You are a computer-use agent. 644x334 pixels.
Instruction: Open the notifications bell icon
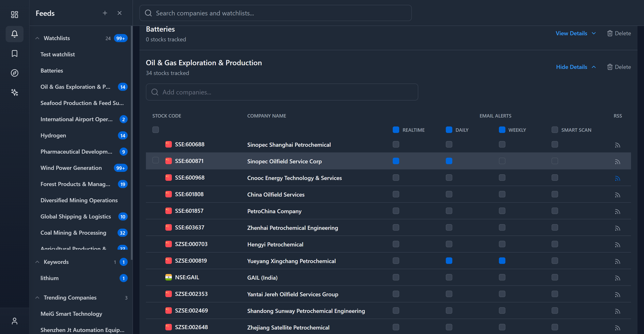[14, 34]
